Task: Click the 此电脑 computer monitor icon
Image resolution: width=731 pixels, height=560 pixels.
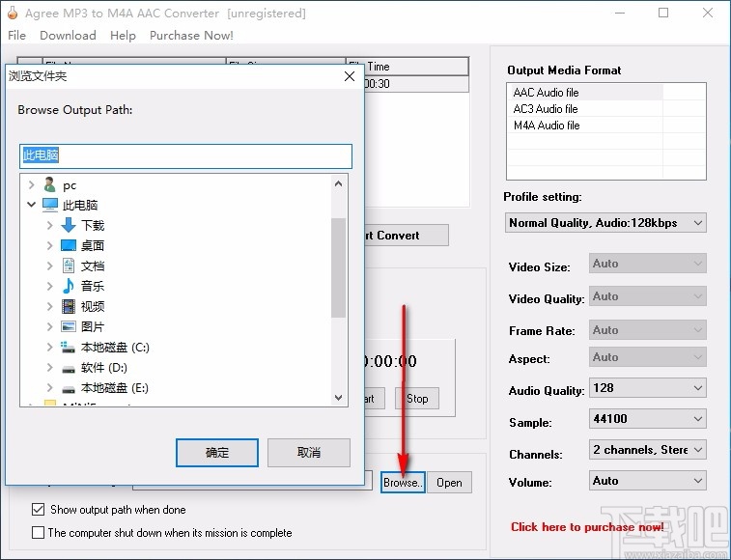Action: [x=50, y=205]
